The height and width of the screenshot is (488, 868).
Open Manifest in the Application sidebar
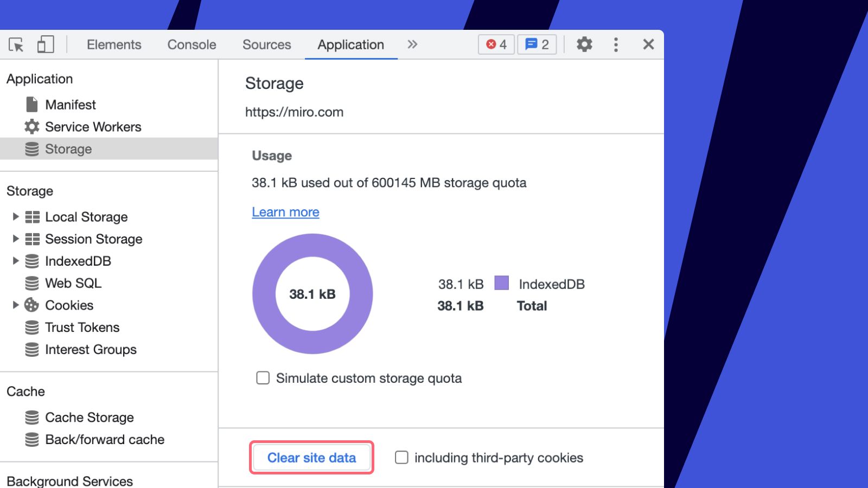[71, 105]
